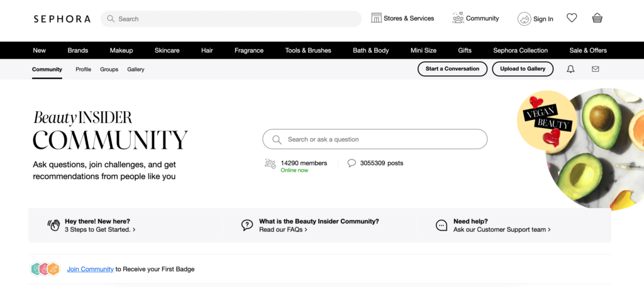Click the magnifier icon in top search bar
Image resolution: width=644 pixels, height=287 pixels.
[x=111, y=19]
